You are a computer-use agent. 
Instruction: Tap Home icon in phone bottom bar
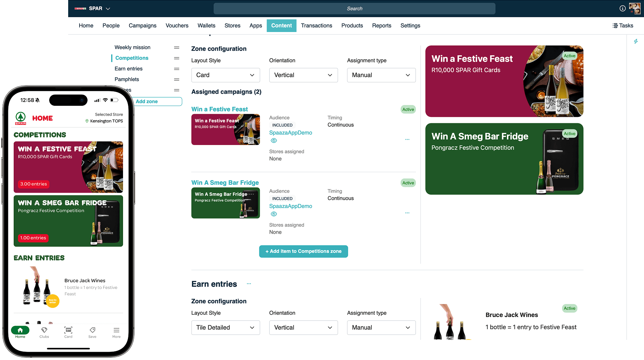pyautogui.click(x=20, y=330)
